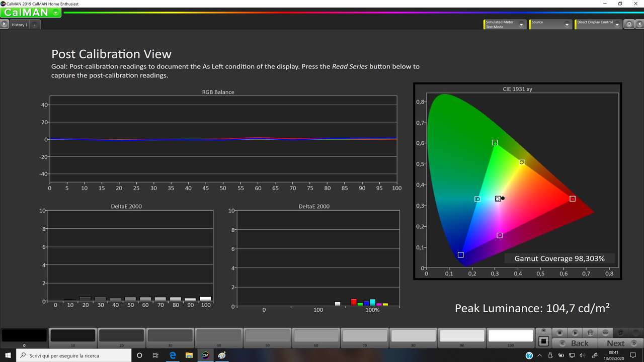This screenshot has width=644, height=362.
Task: Show hidden system tray icons
Action: coord(541,355)
